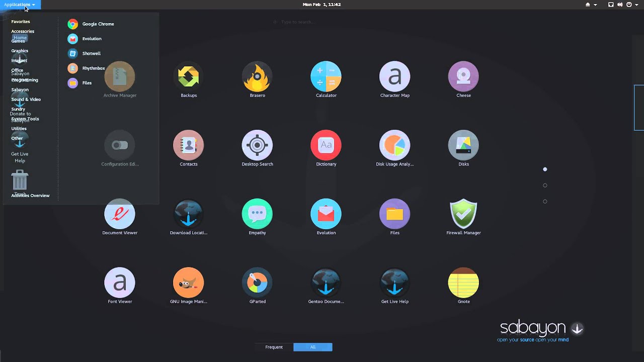Switch to the All apps view
644x362 pixels.
click(x=313, y=347)
